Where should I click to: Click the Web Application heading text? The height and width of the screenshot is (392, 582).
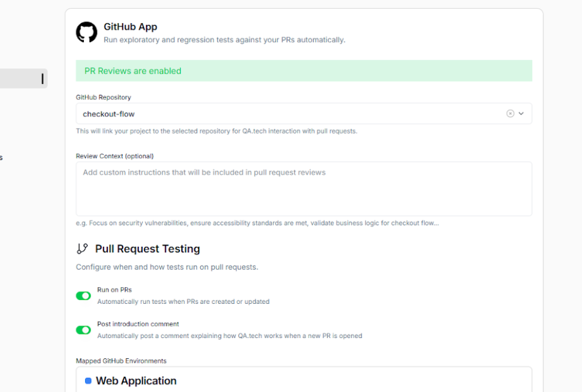[x=135, y=380]
